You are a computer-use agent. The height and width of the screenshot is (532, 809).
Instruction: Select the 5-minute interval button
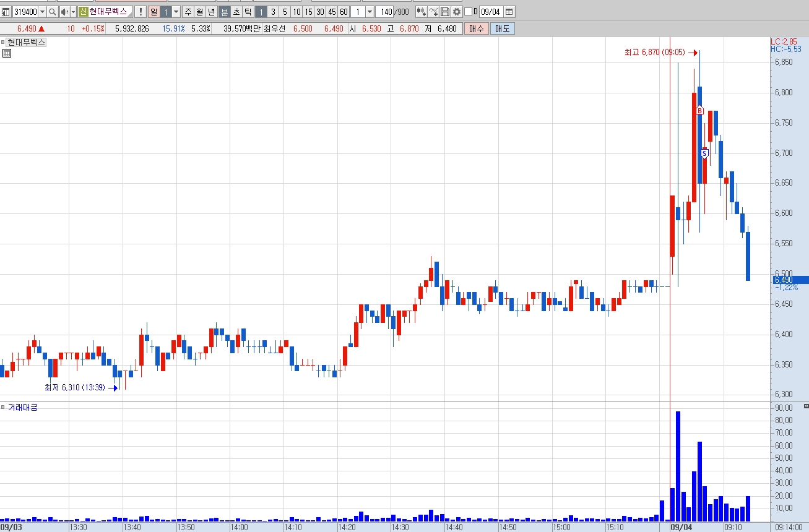pos(285,12)
